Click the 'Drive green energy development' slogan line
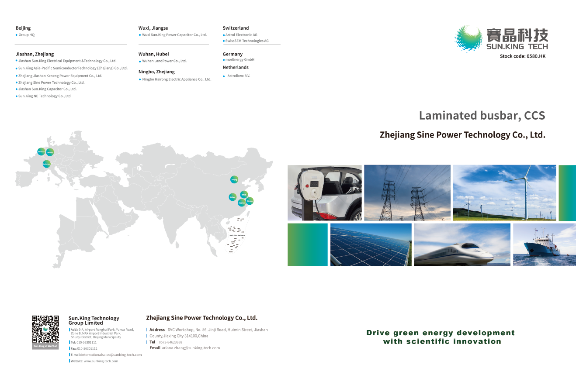This screenshot has width=576, height=392. point(441,333)
